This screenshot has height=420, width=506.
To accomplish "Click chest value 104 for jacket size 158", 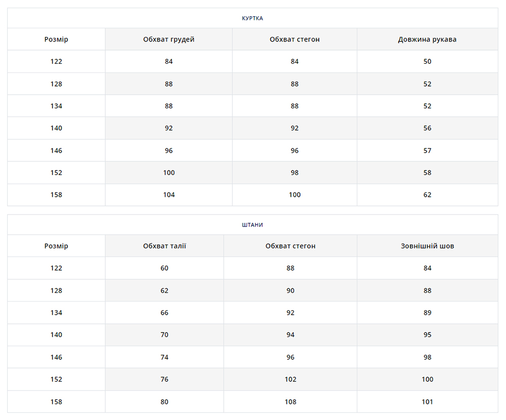I will pos(168,195).
